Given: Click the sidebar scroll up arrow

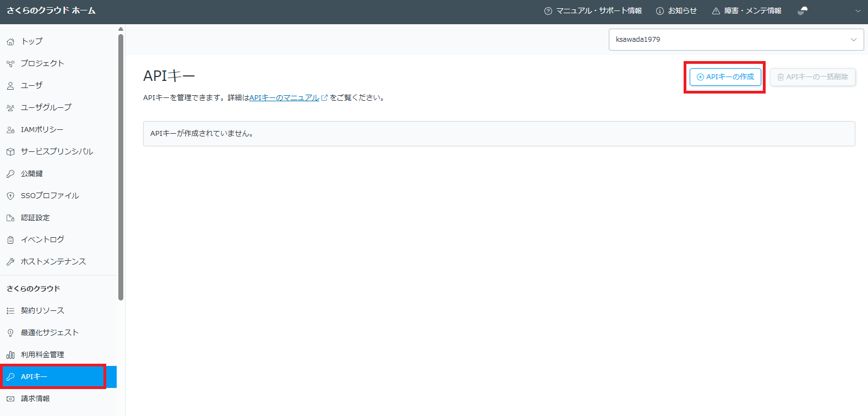Looking at the screenshot, I should (x=121, y=29).
